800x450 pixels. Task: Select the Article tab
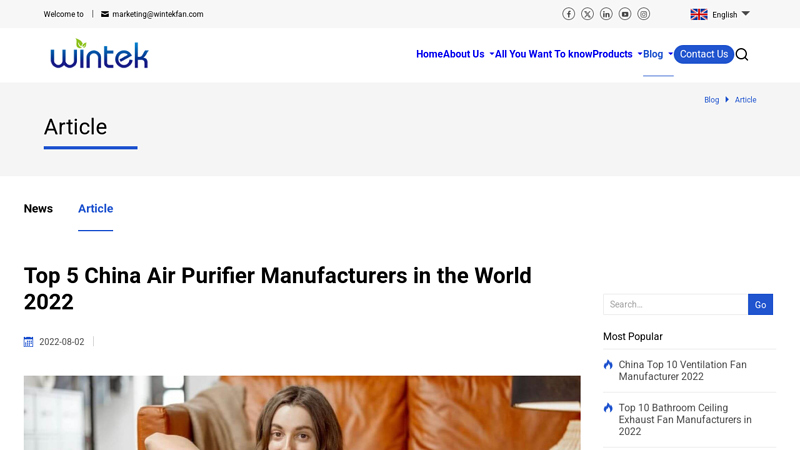(95, 209)
